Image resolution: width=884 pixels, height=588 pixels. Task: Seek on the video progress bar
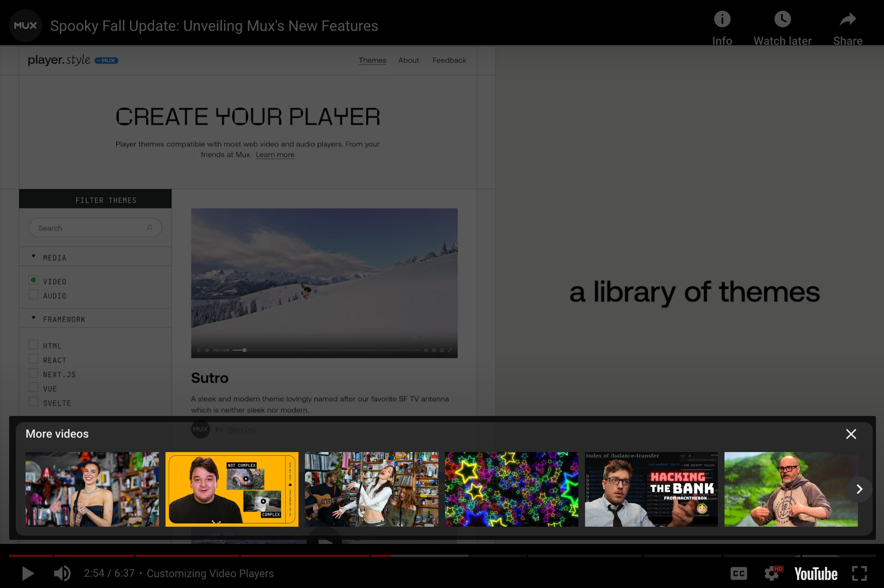[442, 555]
